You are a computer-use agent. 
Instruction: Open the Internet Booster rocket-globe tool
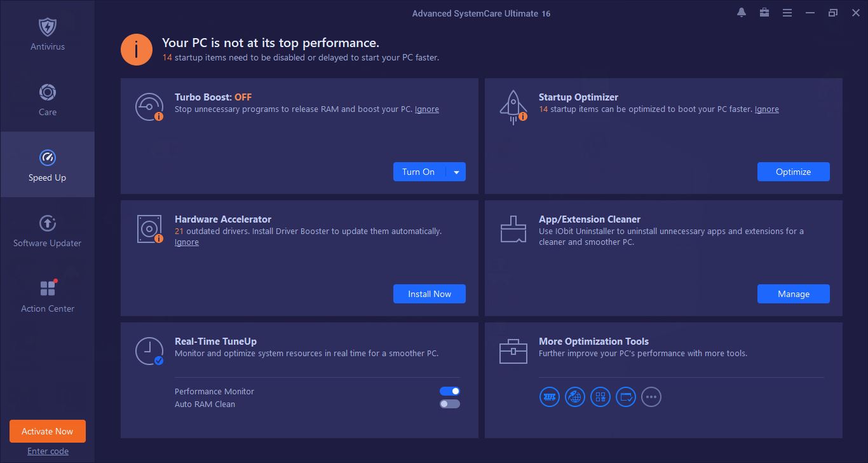[x=575, y=397]
